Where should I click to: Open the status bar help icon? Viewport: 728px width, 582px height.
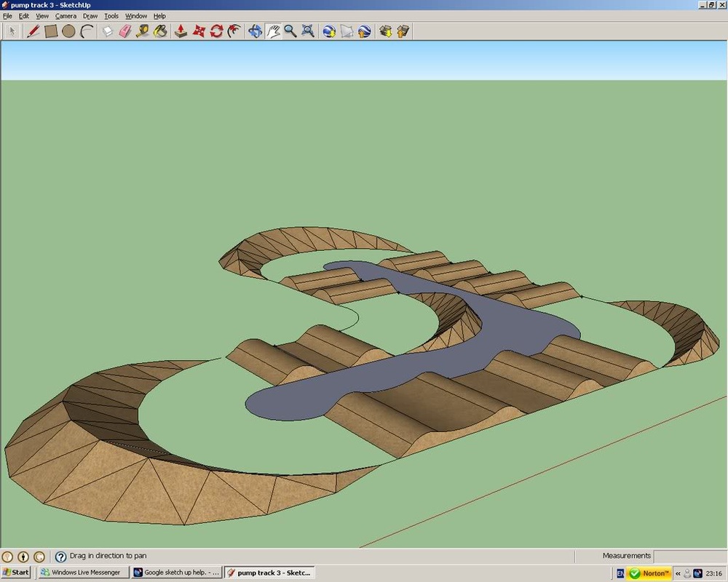click(x=61, y=557)
